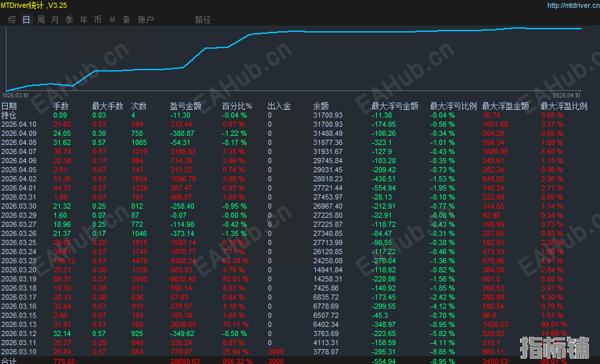Screen dimensions: 600x364
Task: Select the 2026.03.23 date row
Action: [x=19, y=261]
